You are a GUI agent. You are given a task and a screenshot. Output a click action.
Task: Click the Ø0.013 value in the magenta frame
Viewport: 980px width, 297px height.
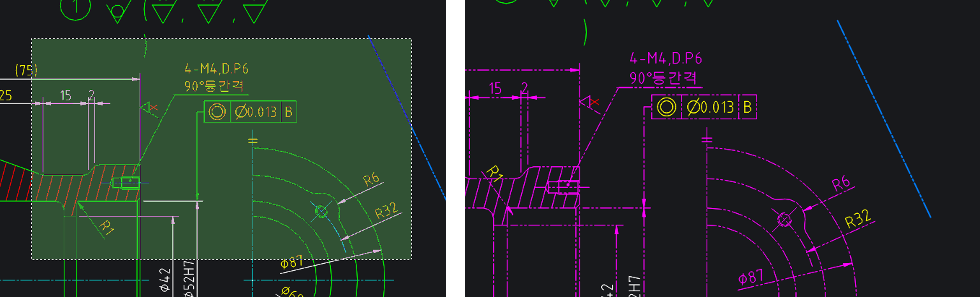[x=710, y=107]
